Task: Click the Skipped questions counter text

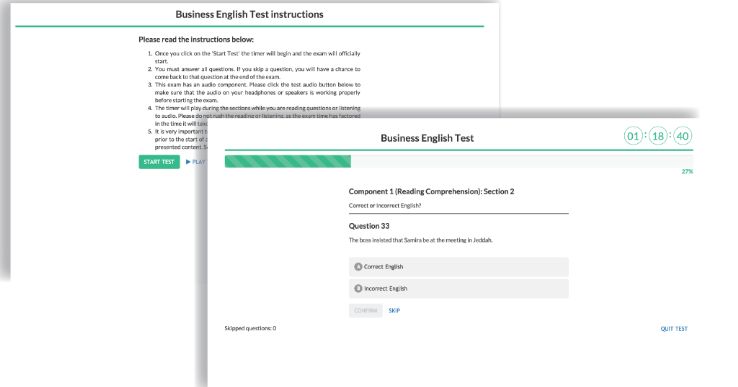Action: [x=250, y=328]
